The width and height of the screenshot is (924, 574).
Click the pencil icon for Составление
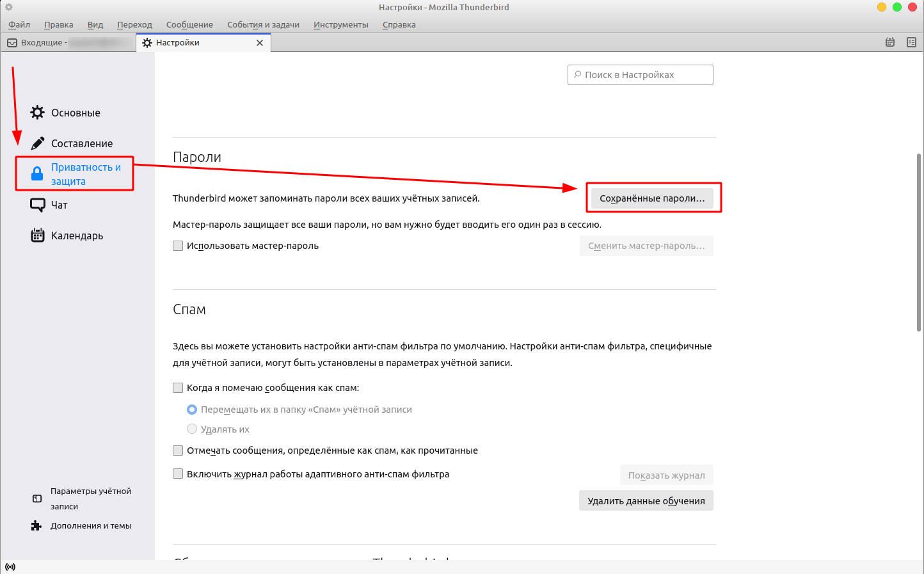[38, 143]
